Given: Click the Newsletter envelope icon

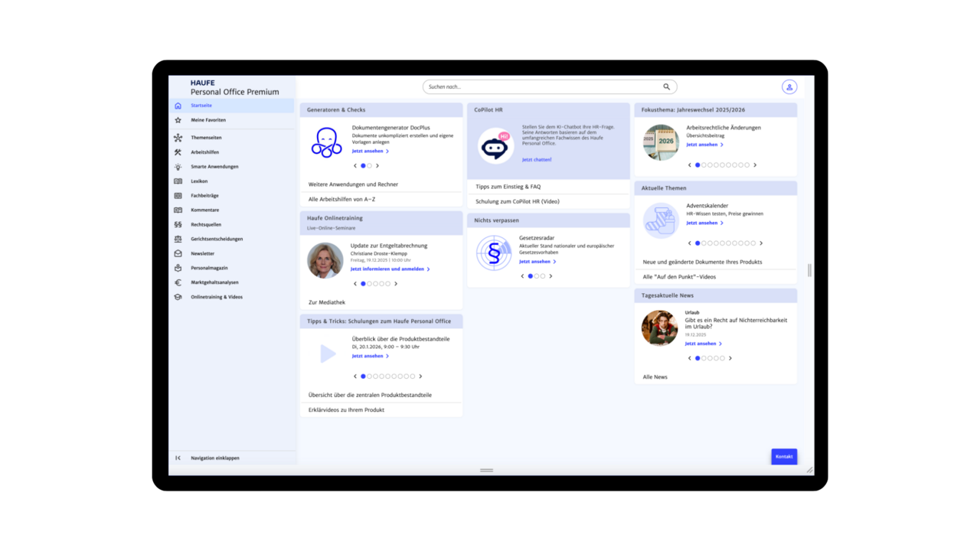Looking at the screenshot, I should click(178, 253).
